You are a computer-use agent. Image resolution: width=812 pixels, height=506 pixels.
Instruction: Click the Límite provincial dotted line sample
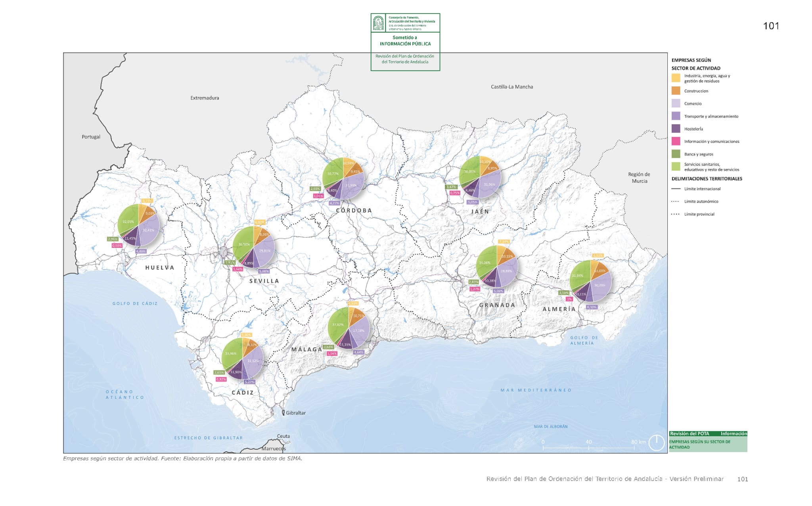pos(676,214)
